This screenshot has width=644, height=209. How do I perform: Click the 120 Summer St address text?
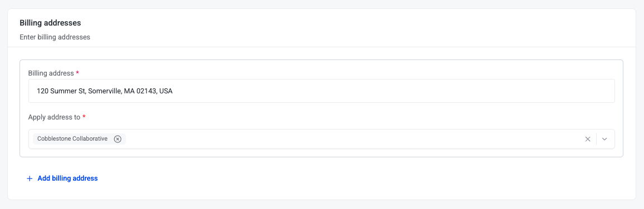click(x=104, y=91)
